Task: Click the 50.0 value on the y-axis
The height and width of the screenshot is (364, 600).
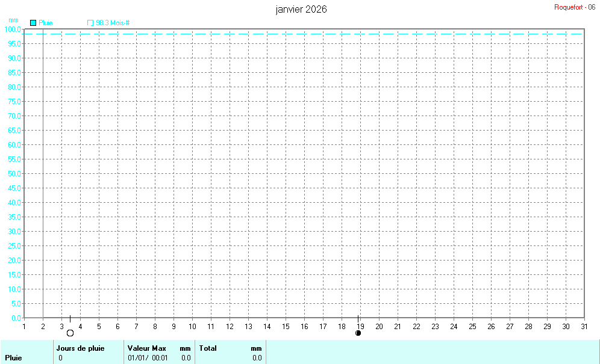Action: tap(14, 173)
